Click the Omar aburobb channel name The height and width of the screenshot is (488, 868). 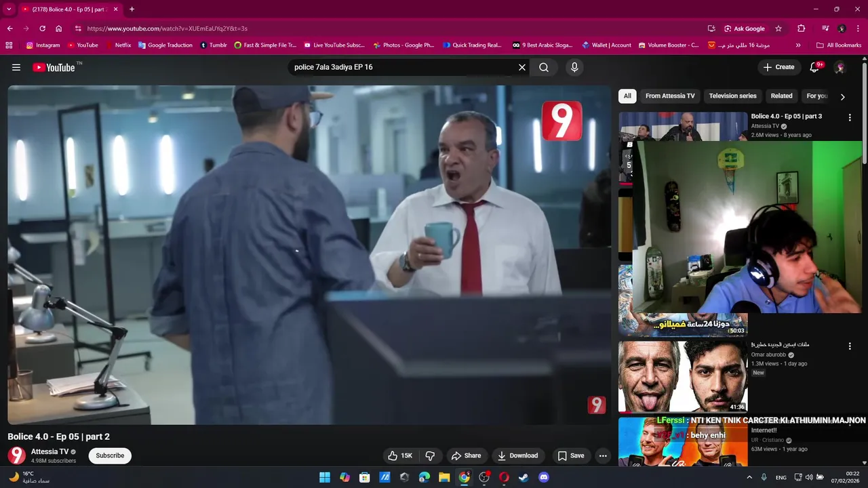coord(768,354)
